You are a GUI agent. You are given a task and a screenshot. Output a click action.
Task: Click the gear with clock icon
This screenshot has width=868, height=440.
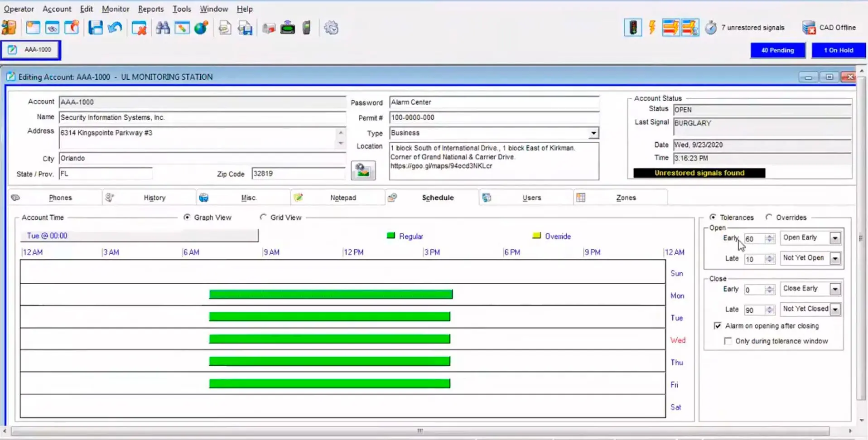click(331, 28)
